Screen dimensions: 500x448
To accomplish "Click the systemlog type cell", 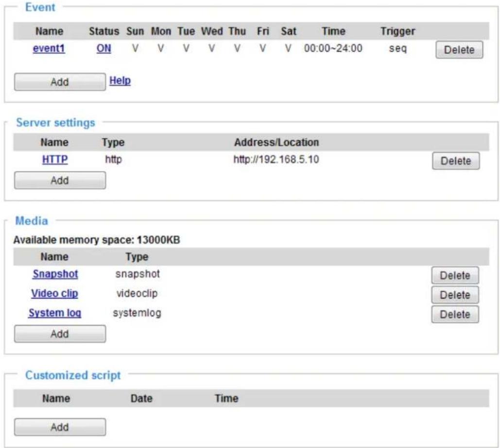I will (x=137, y=313).
